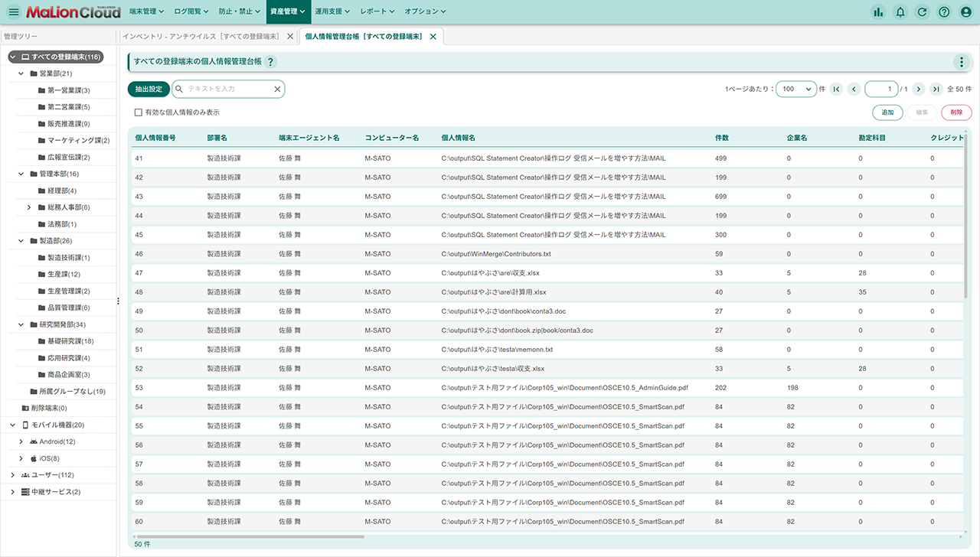This screenshot has width=980, height=557.
Task: Switch to インベントリ - アンチウイルス tab
Action: click(201, 37)
